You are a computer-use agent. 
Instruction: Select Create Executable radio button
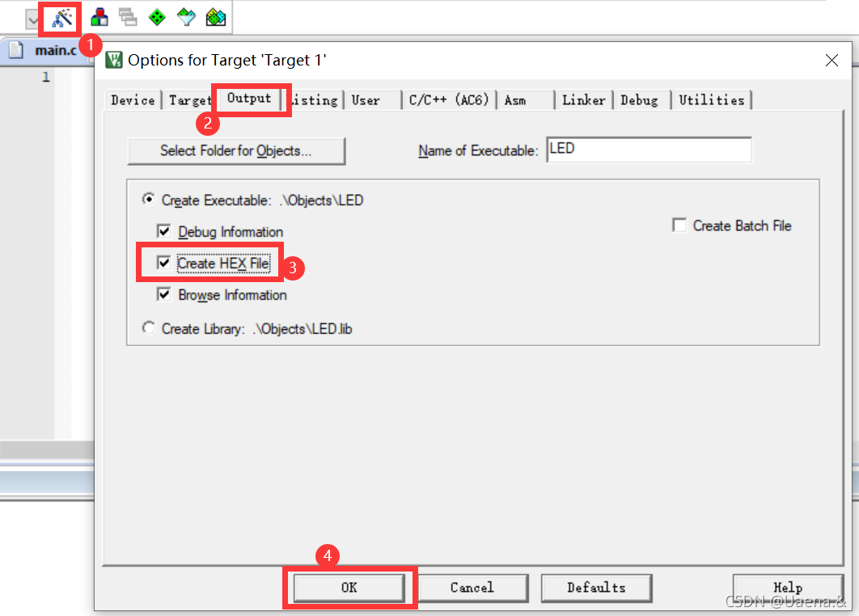point(149,200)
